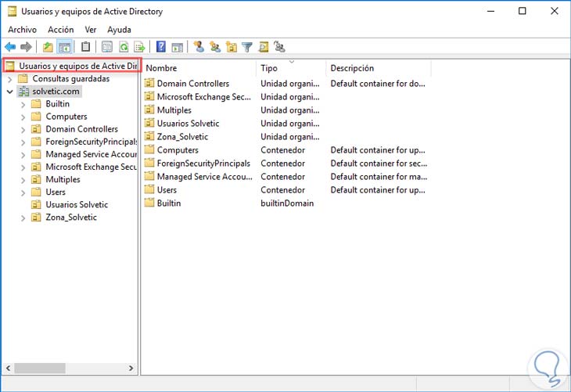Click tree pane scrollbar right arrow

point(131,369)
